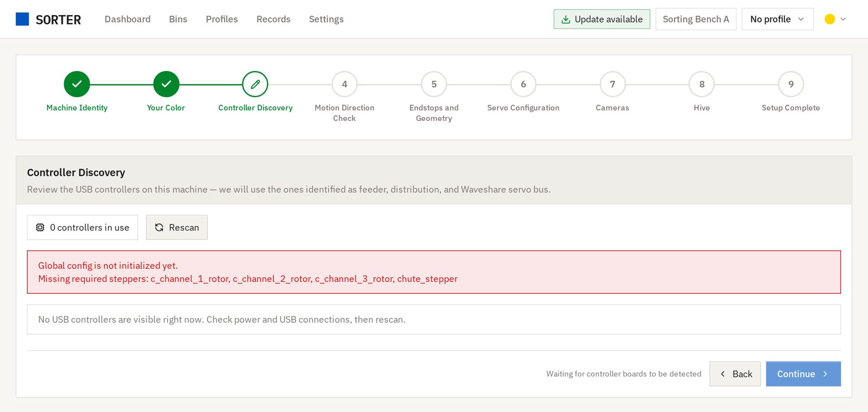
Task: Click the Setup Complete step label
Action: coord(791,108)
